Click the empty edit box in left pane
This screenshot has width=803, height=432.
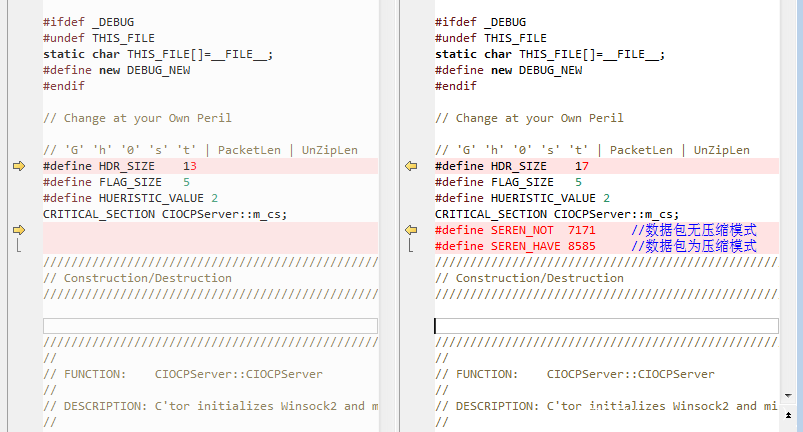[210, 326]
